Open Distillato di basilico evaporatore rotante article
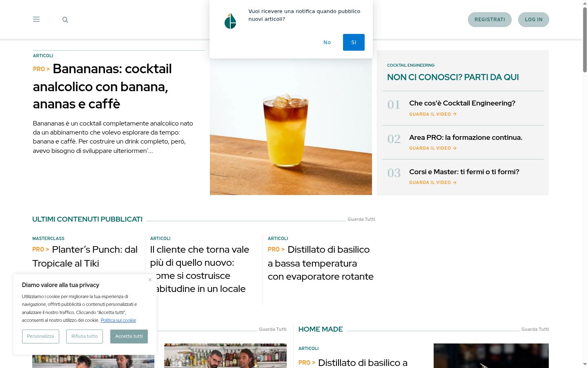Screen dimensions: 588x368 point(321,263)
